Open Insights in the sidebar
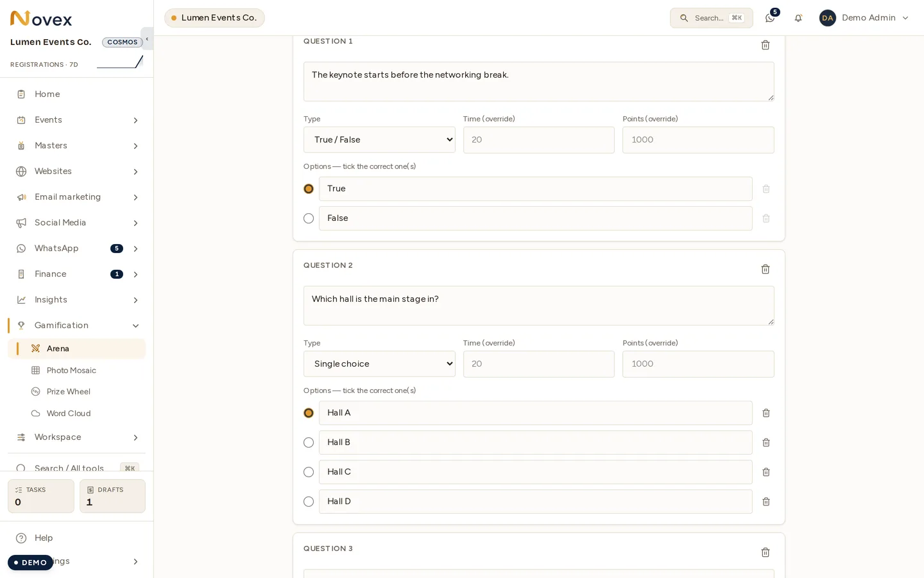Image resolution: width=924 pixels, height=578 pixels. coord(76,300)
